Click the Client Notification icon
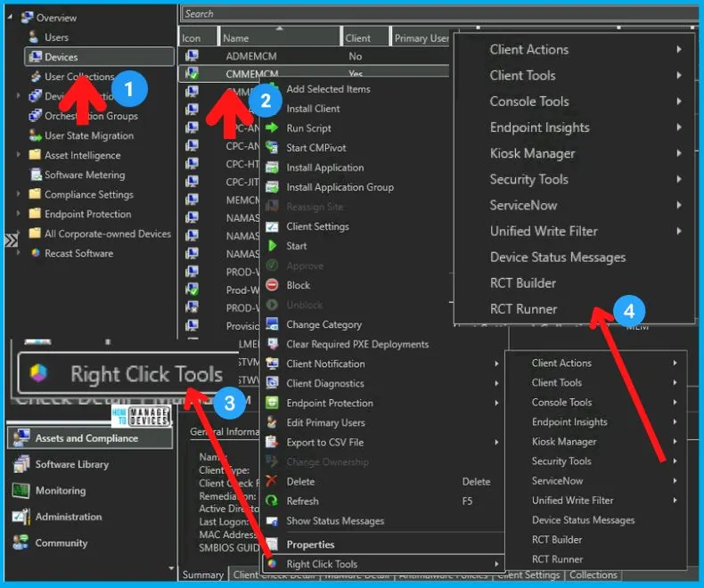The height and width of the screenshot is (588, 704). coord(272,363)
